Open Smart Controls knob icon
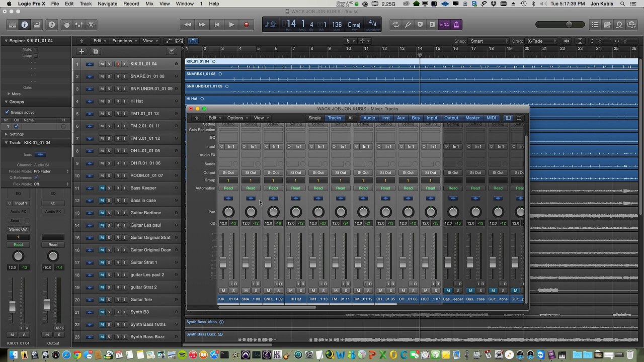Viewport: 644px width, 362px height. tap(67, 24)
